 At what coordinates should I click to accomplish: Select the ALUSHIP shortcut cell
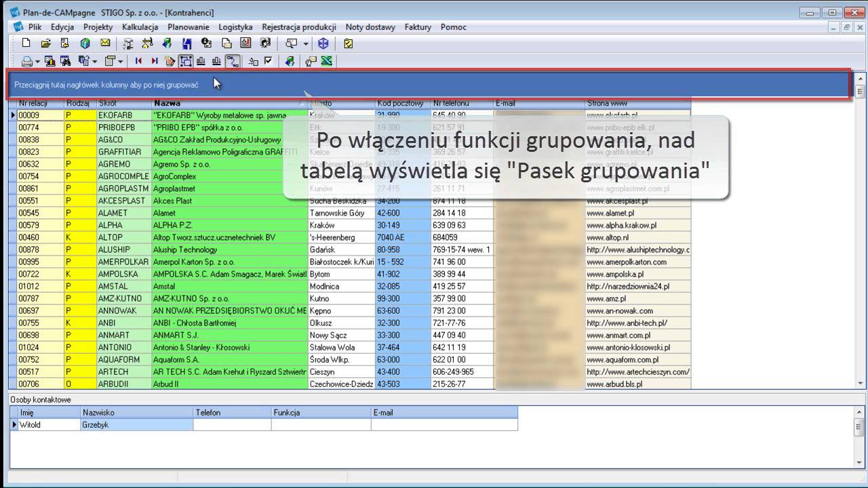[x=124, y=249]
